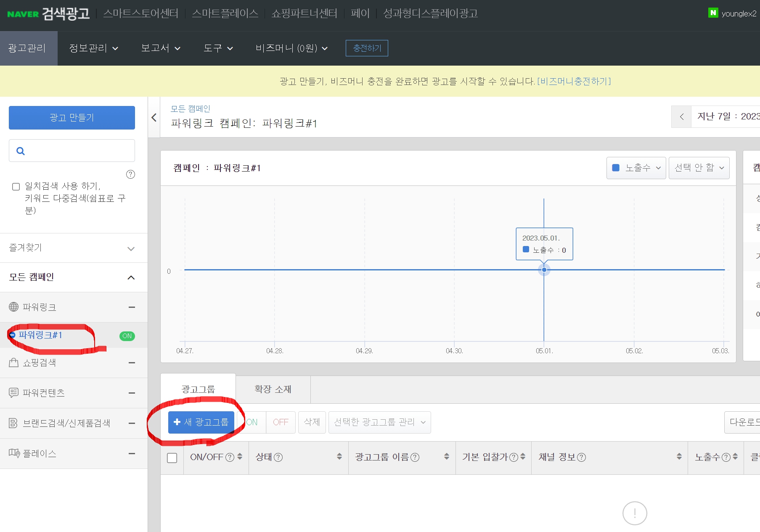Open help icon next to 채널 정보

[x=581, y=457]
